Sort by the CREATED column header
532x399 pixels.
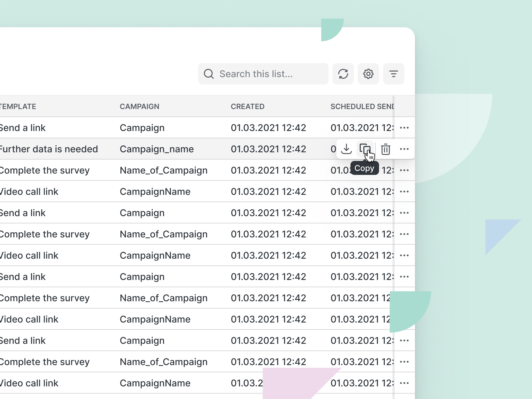tap(247, 107)
